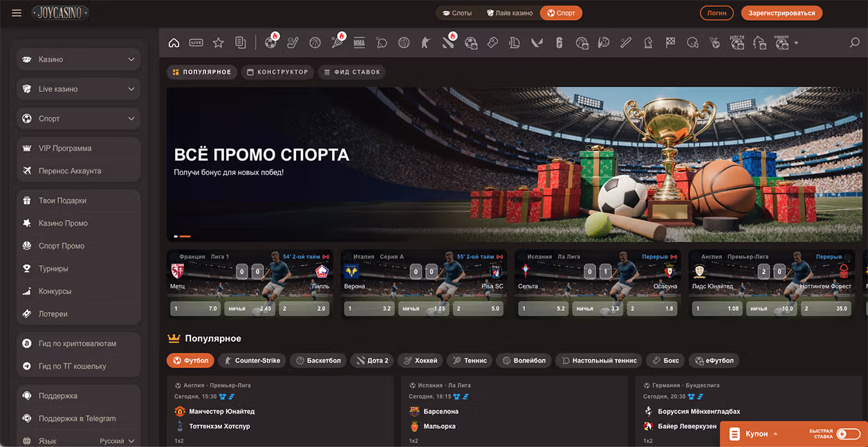Open the Популярное tab
This screenshot has width=868, height=447.
[201, 72]
